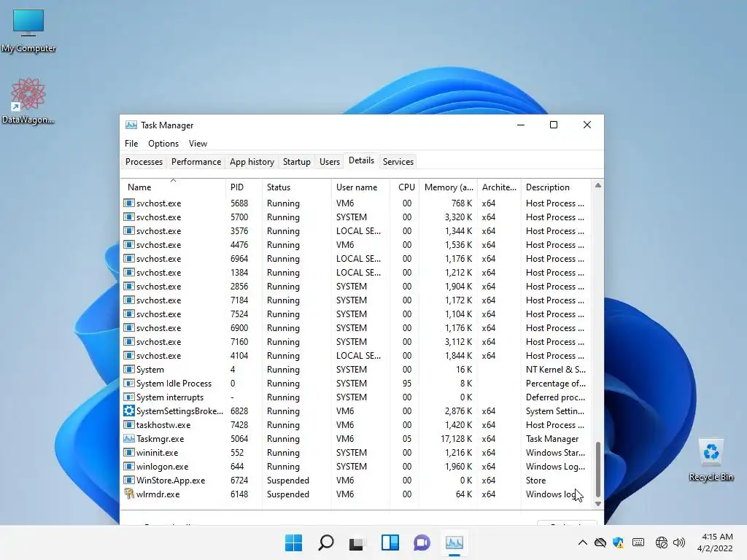Select svchost.exe with PID 7184

click(x=356, y=300)
